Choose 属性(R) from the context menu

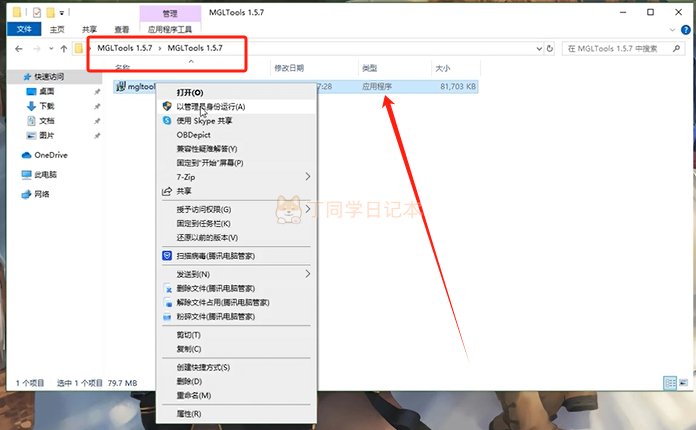point(237,414)
